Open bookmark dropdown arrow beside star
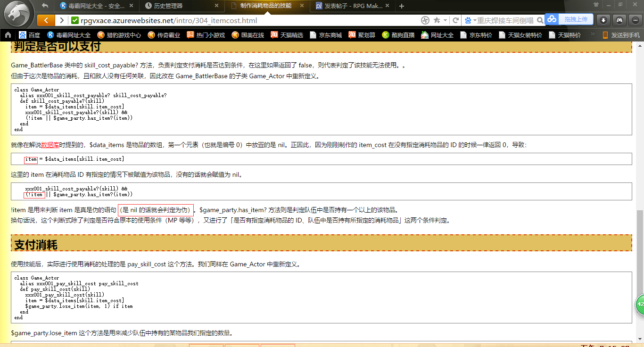The width and height of the screenshot is (644, 347). tap(445, 20)
